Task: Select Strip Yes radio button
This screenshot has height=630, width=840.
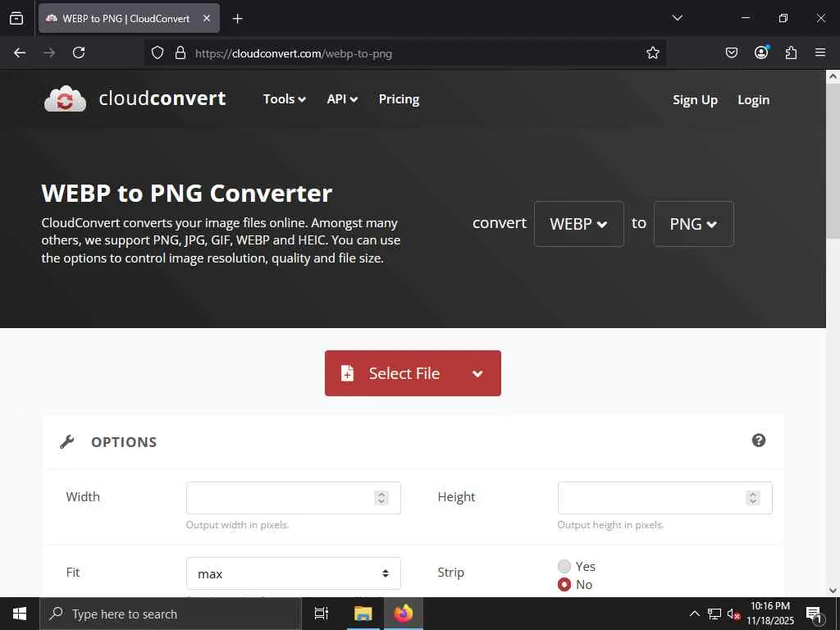Action: [x=564, y=566]
